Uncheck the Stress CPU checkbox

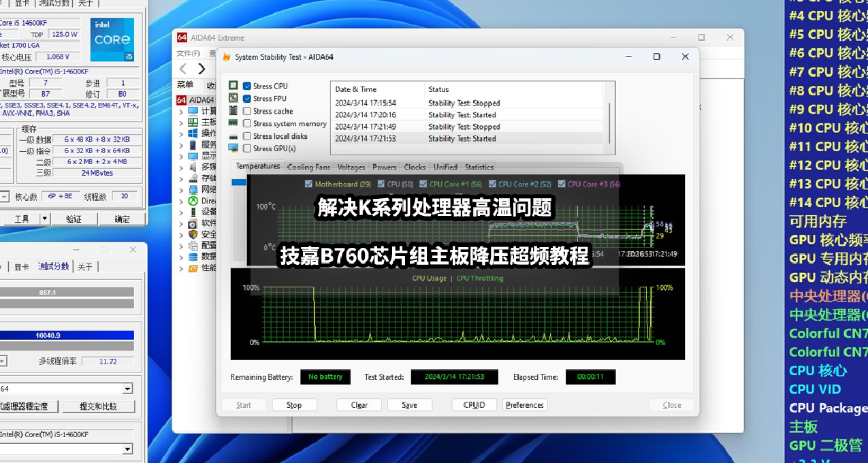coord(247,86)
